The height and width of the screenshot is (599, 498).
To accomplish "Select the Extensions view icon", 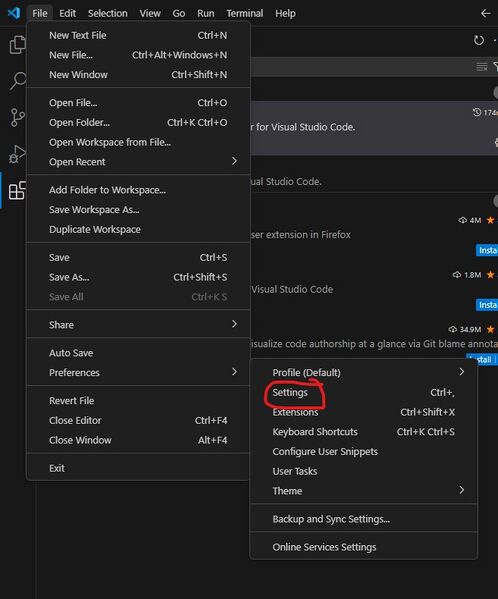I will pyautogui.click(x=17, y=190).
